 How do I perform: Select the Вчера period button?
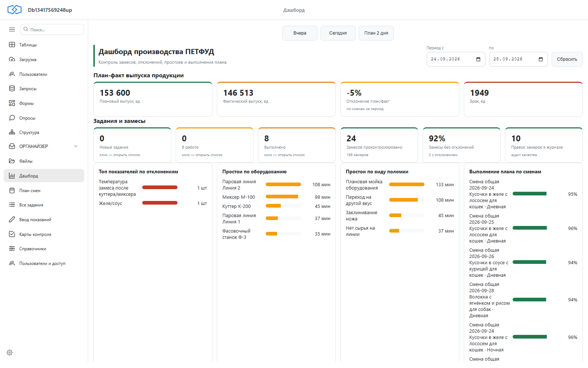point(300,33)
